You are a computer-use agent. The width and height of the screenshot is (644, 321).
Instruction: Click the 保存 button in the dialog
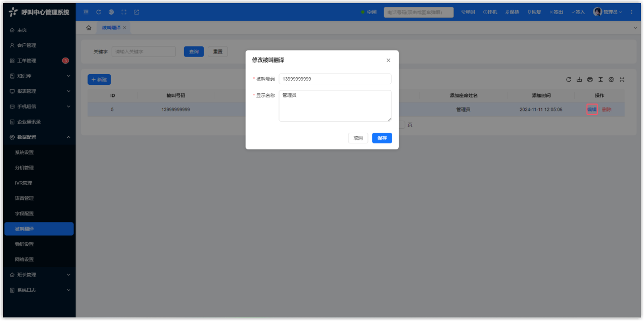[382, 138]
